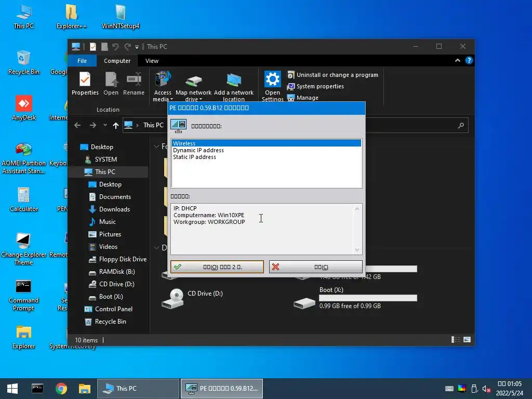Click the on-screen keyboard tray icon
Screen dimensions: 532x399
[x=449, y=389]
